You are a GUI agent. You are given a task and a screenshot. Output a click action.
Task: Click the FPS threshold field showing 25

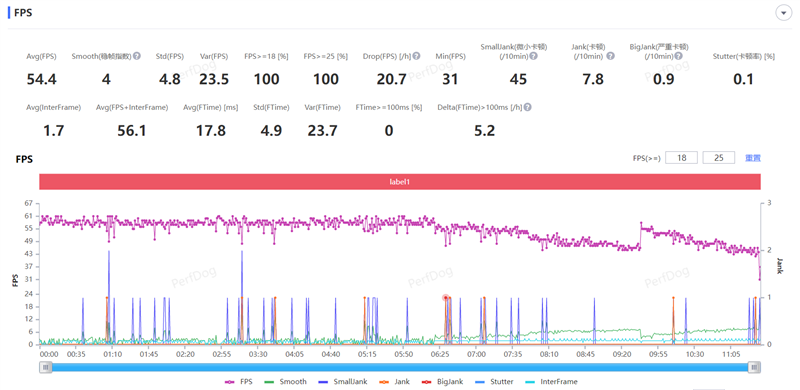click(x=719, y=158)
